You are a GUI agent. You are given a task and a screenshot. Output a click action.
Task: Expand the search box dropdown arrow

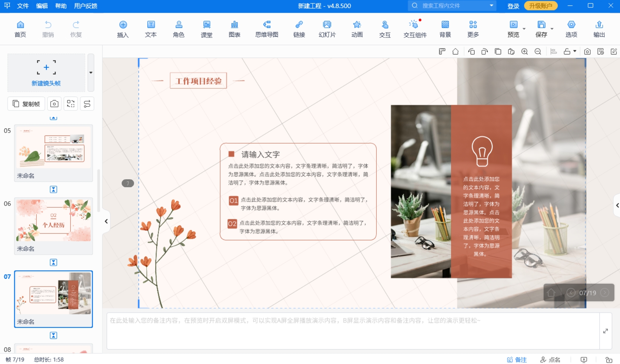click(491, 6)
